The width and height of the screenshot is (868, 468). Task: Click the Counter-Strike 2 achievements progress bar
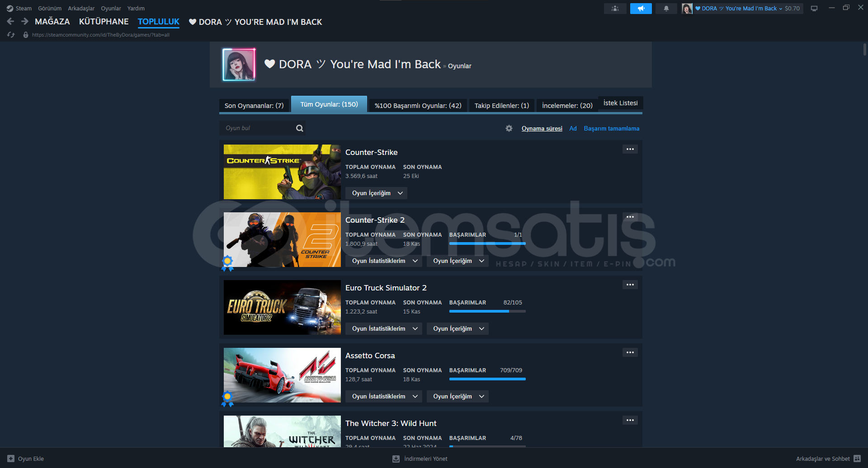(x=487, y=243)
